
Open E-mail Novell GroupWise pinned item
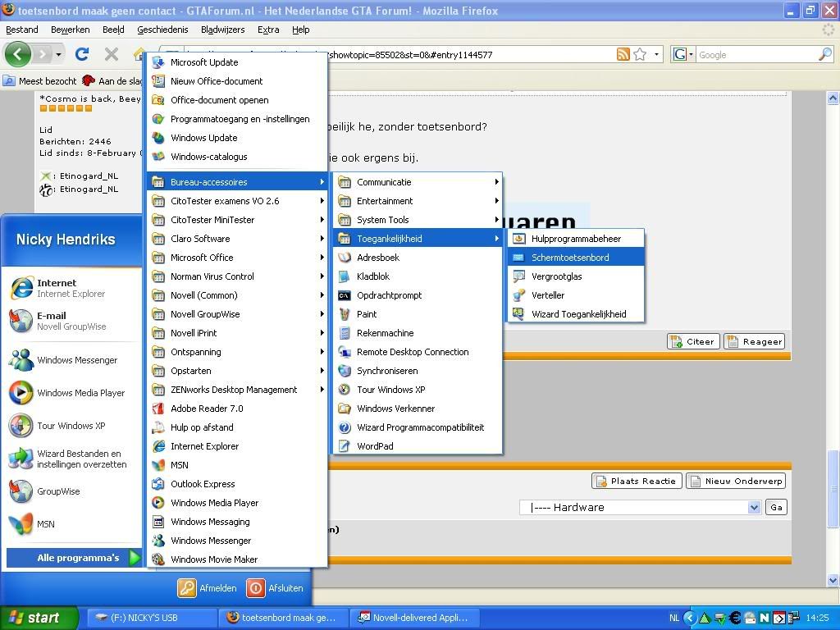(72, 321)
